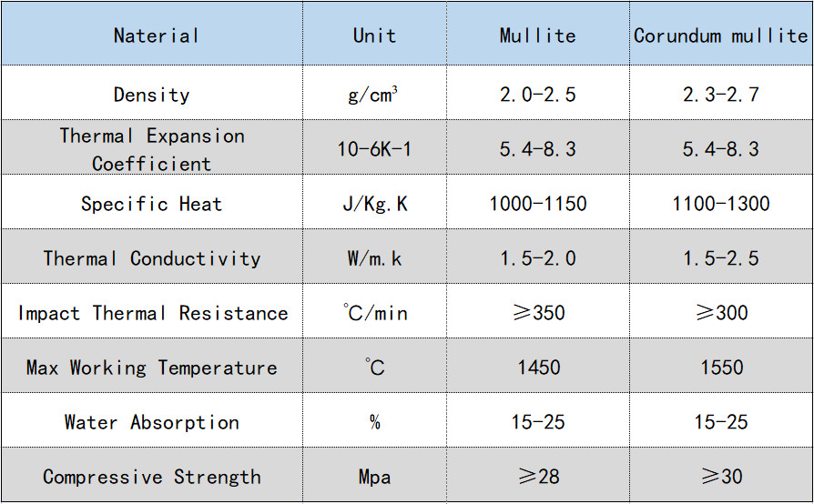The image size is (814, 504).
Task: Click the 10-6K-1 unit cell
Action: tap(374, 149)
